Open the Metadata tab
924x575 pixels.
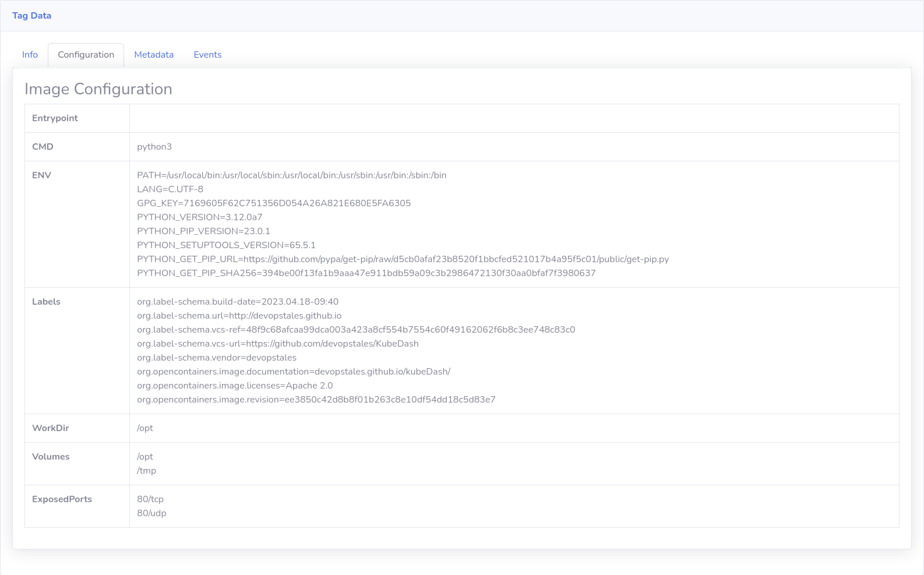154,55
